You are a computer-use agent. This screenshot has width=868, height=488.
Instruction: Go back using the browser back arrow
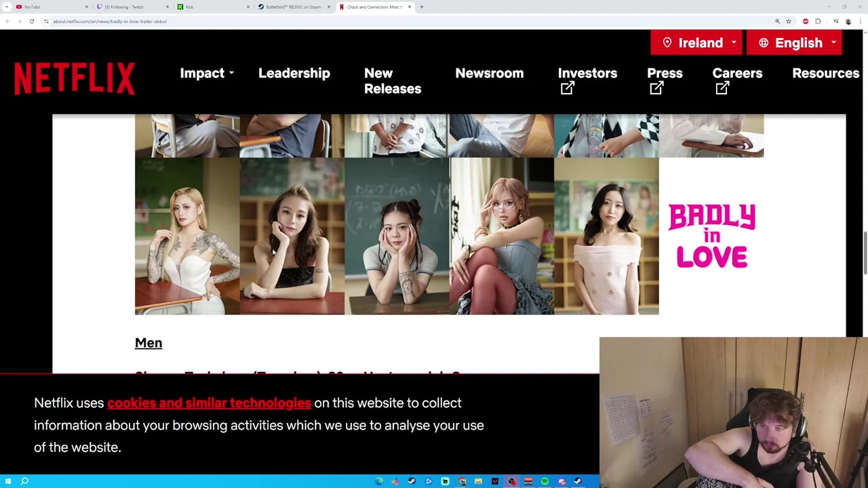click(7, 21)
